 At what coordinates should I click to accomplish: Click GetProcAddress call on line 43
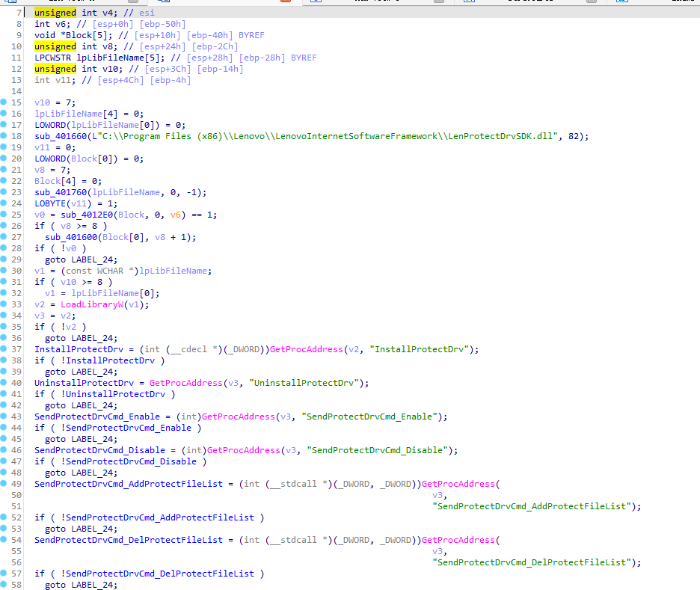click(x=239, y=417)
